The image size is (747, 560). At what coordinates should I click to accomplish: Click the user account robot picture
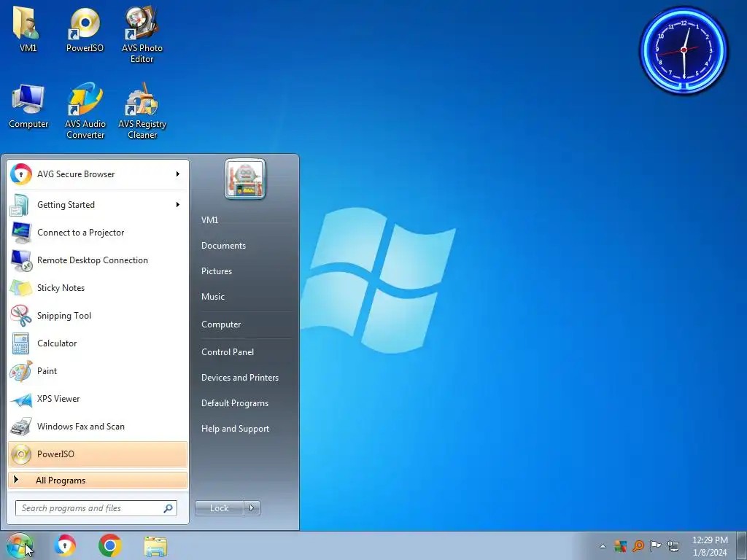point(245,179)
